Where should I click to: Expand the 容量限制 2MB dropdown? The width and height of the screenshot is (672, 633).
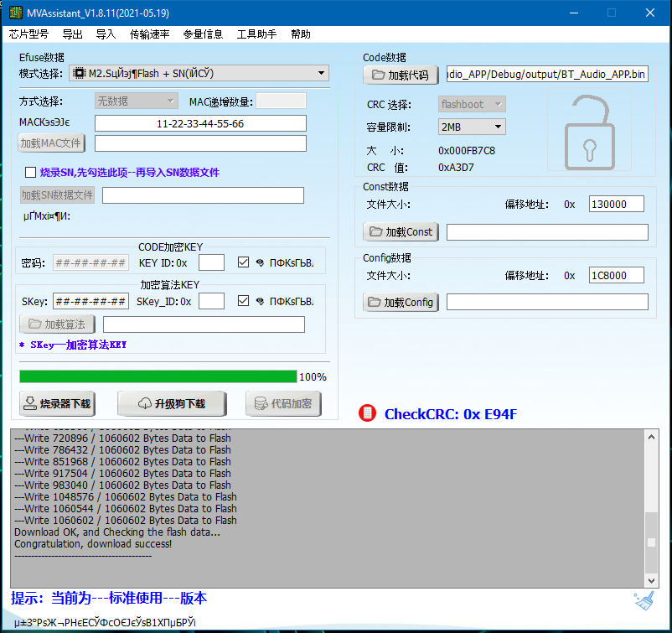(472, 127)
